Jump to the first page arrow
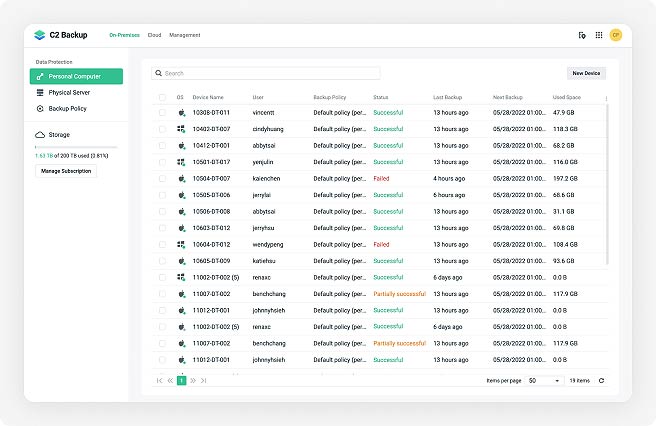 coord(159,381)
